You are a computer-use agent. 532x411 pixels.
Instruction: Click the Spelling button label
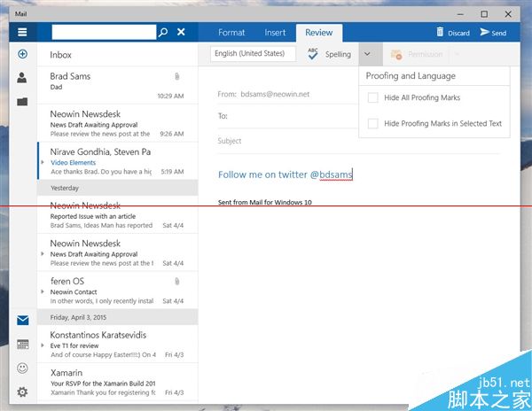338,54
